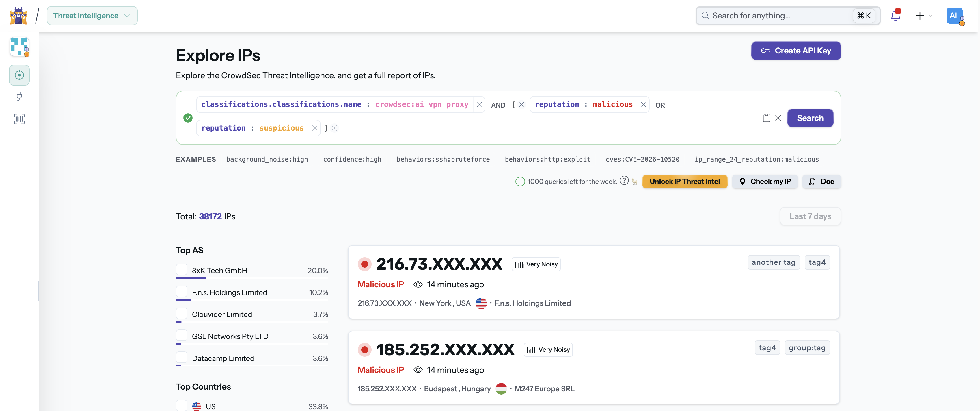Remove the closing parenthesis token
This screenshot has height=411, width=980.
point(334,128)
